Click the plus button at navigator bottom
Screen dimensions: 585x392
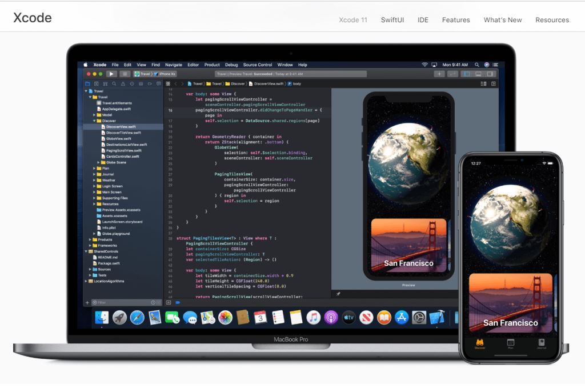87,302
